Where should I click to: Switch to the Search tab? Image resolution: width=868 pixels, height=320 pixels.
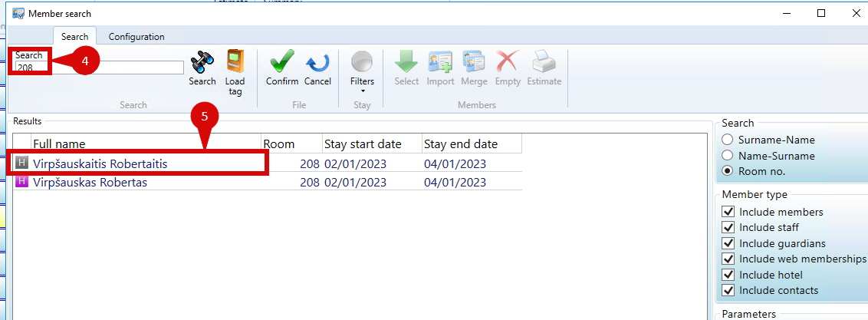(x=74, y=37)
